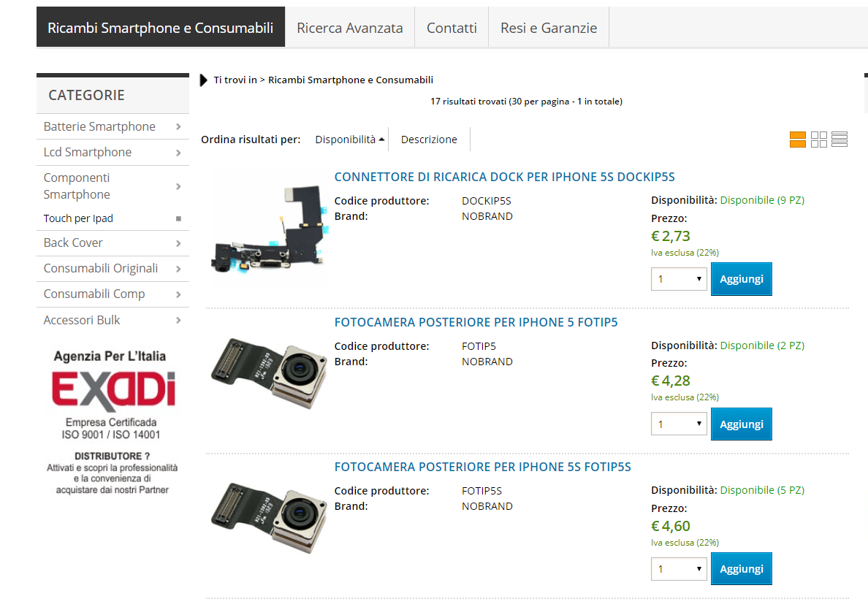Click the 17 risultati trovati text

tap(527, 102)
